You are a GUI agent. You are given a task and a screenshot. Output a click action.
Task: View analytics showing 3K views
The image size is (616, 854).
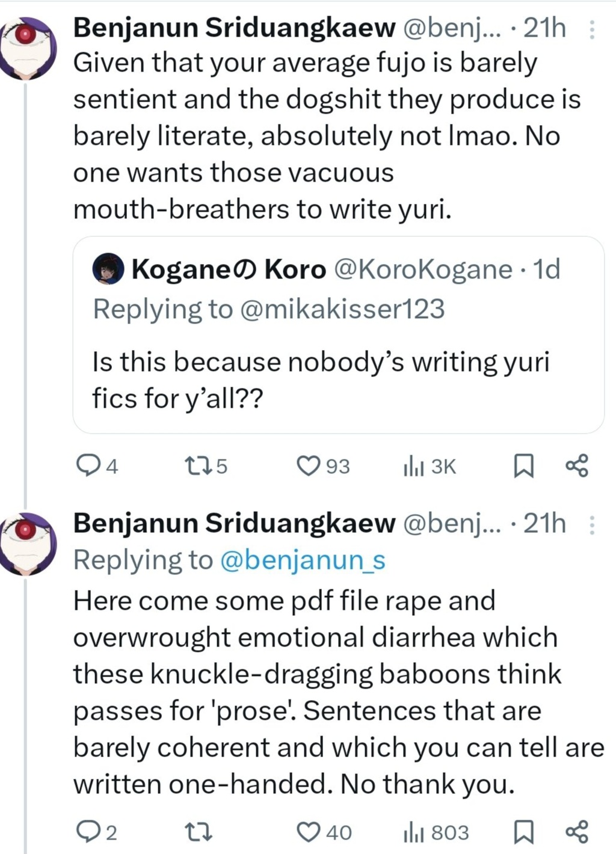[414, 466]
